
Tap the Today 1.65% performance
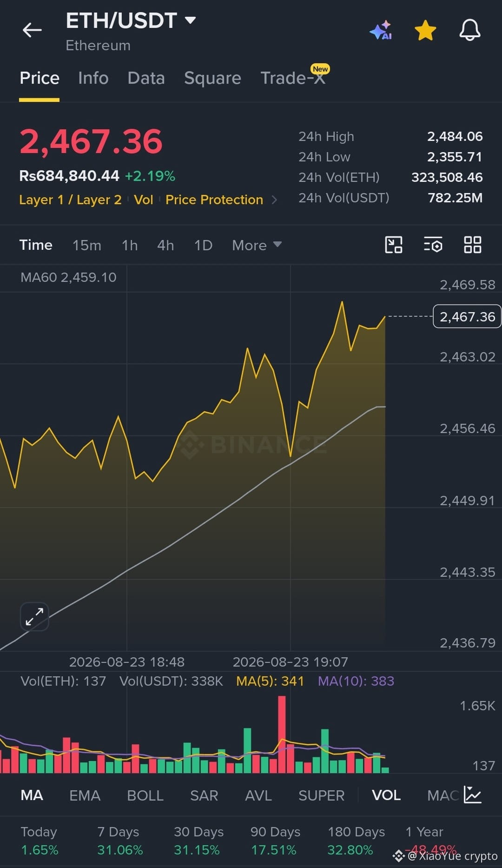[40, 841]
